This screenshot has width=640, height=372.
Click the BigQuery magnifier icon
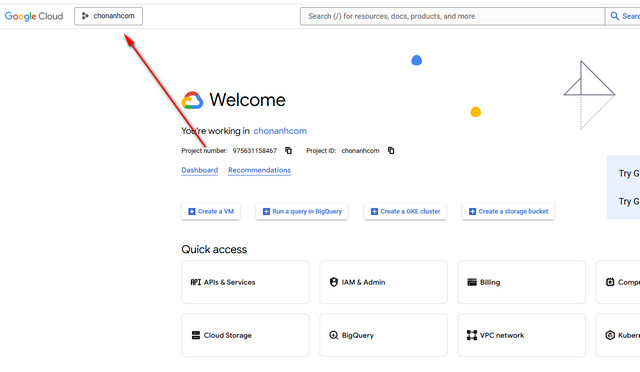(334, 335)
